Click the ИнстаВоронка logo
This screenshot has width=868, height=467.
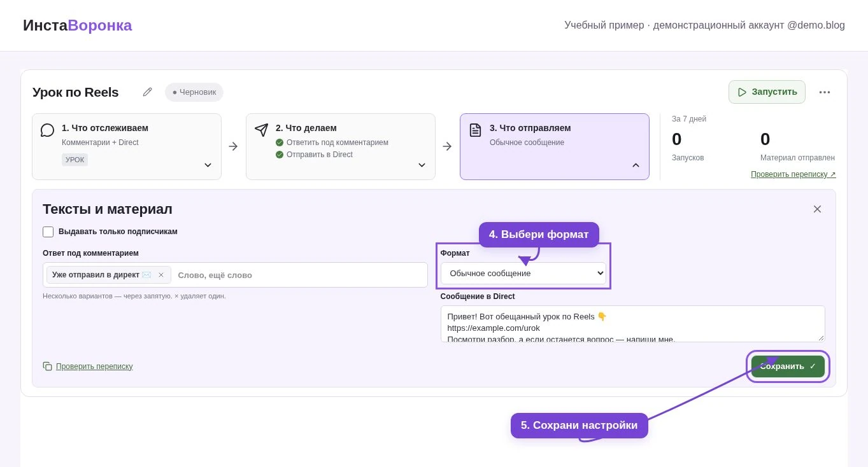[78, 25]
